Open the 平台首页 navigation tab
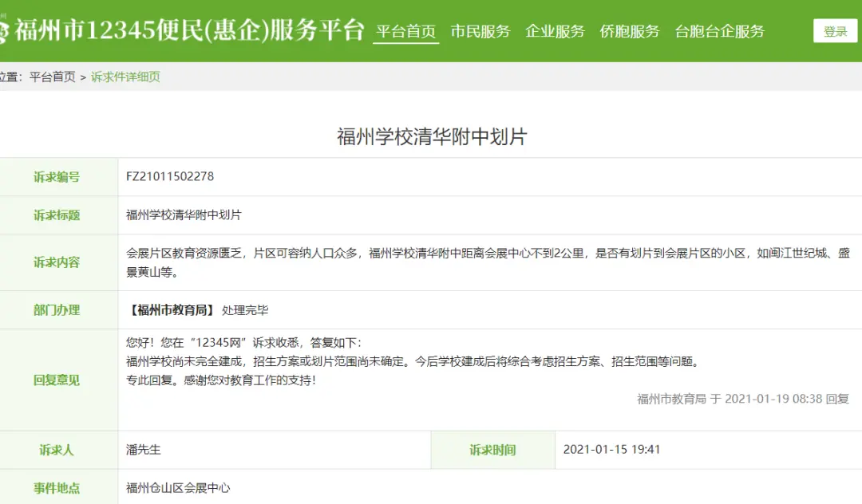The image size is (862, 504). [405, 32]
